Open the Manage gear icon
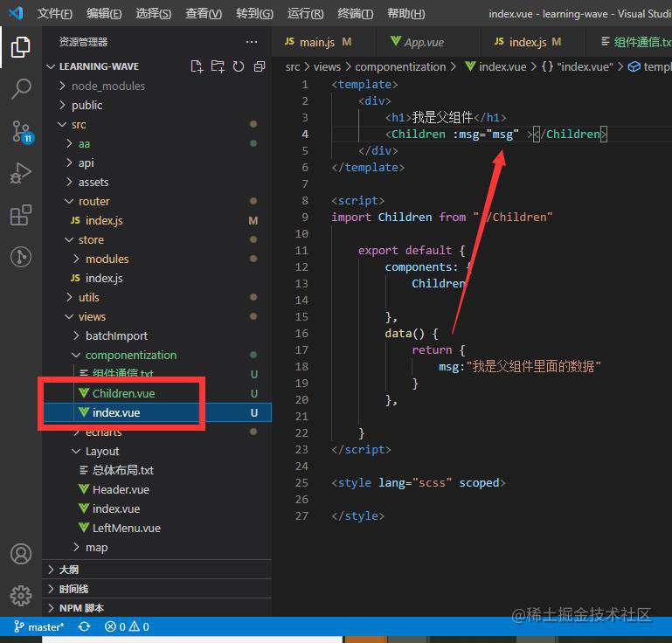 [21, 596]
